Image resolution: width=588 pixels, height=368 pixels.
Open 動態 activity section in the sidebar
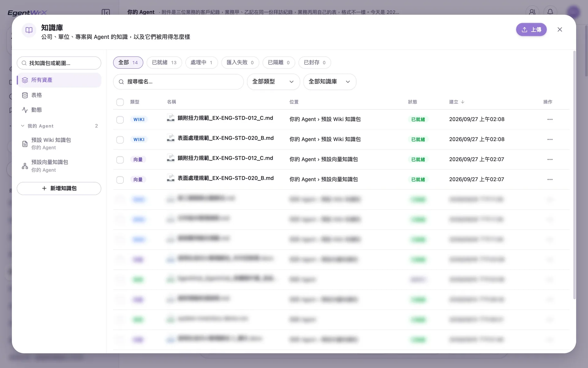coord(59,110)
